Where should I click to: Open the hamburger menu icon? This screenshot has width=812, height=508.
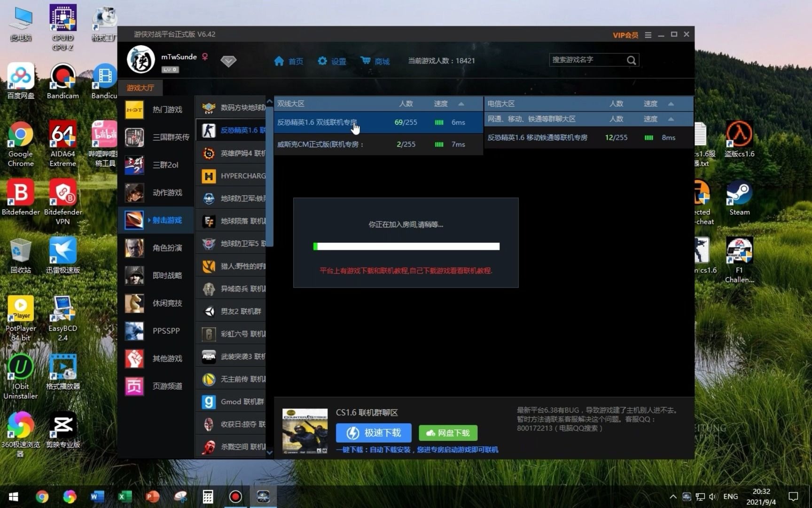click(x=648, y=35)
